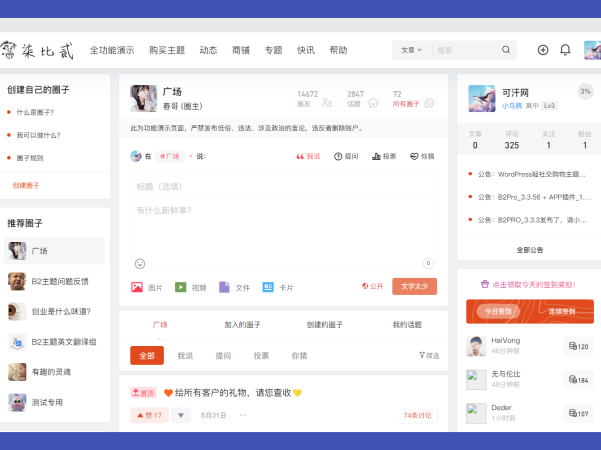The height and width of the screenshot is (450, 601).
Task: Open 全功能演示 nav menu
Action: click(112, 50)
